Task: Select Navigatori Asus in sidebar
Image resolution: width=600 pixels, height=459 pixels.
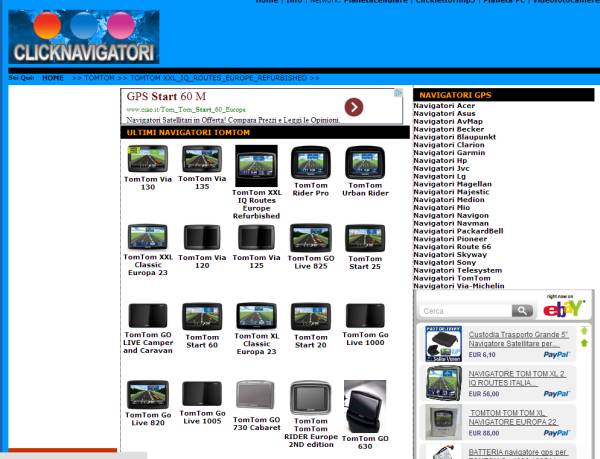Action: (444, 114)
